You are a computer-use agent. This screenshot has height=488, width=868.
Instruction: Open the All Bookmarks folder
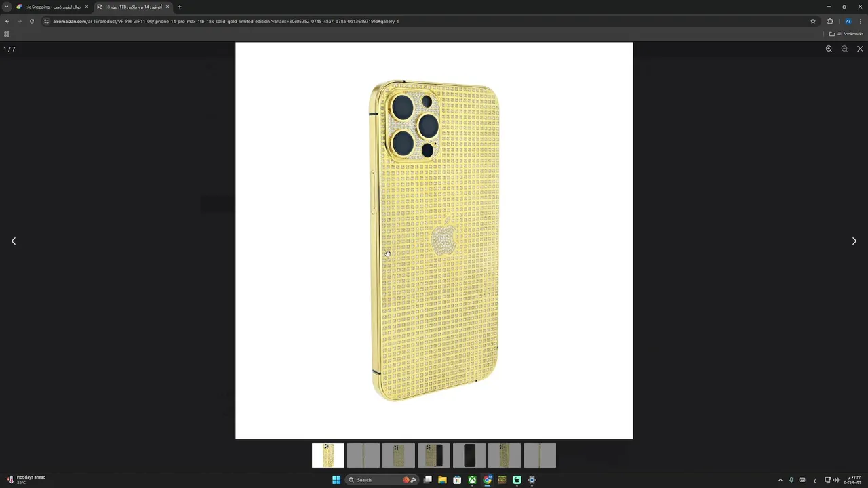coord(846,34)
